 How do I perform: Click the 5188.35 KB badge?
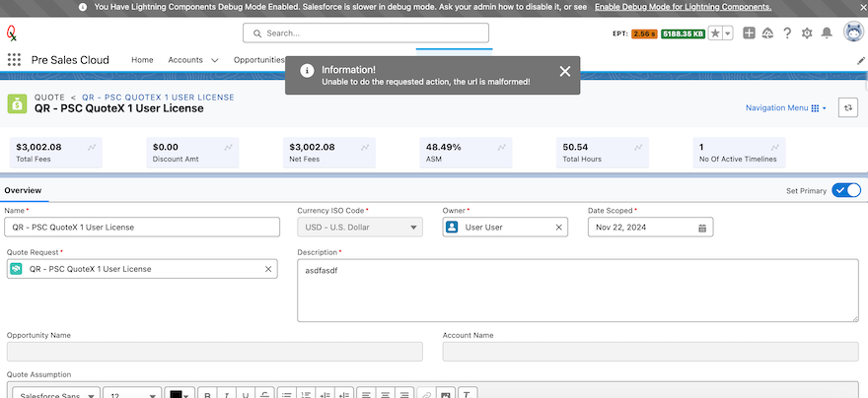tap(684, 33)
